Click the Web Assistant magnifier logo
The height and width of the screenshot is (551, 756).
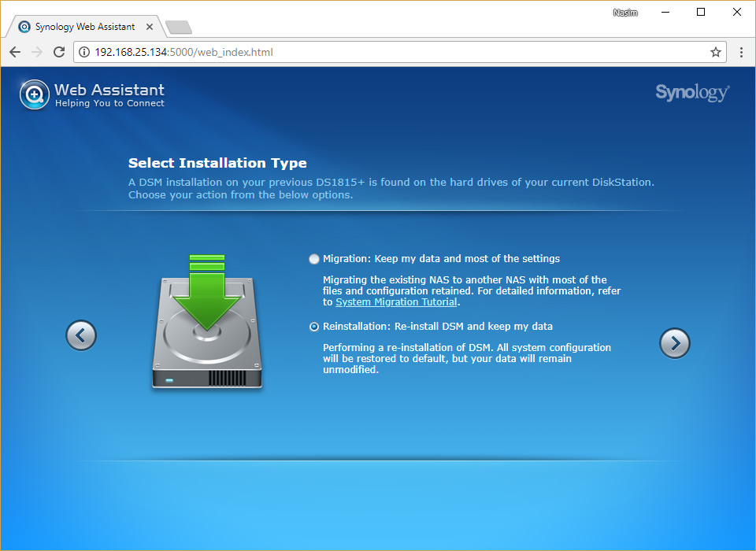click(34, 94)
